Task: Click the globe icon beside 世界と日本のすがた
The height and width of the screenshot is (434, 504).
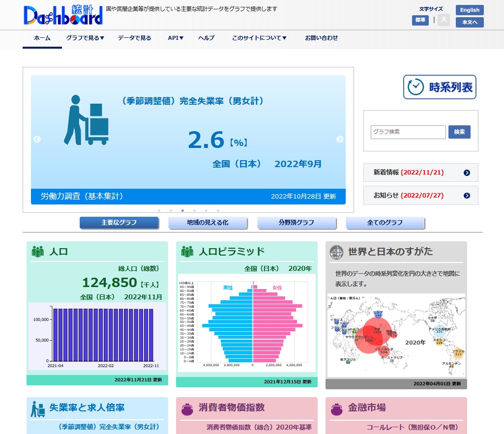Action: (337, 251)
